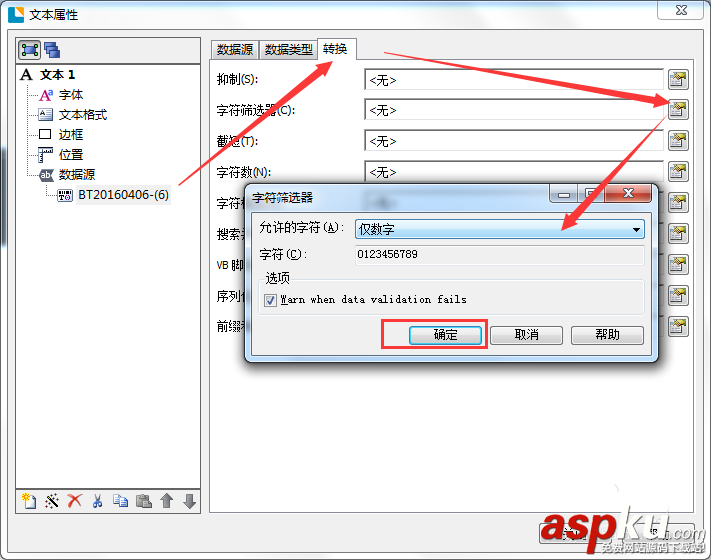
Task: Select 位置 in the properties tree
Action: pos(71,155)
